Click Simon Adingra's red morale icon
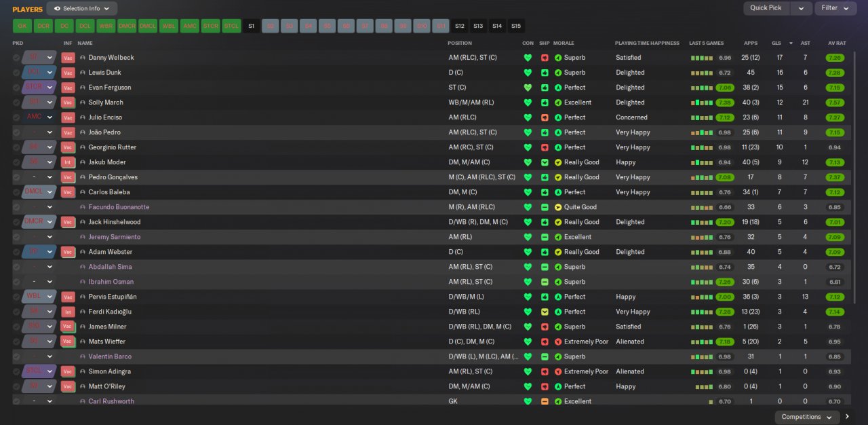The image size is (868, 425). [558, 371]
